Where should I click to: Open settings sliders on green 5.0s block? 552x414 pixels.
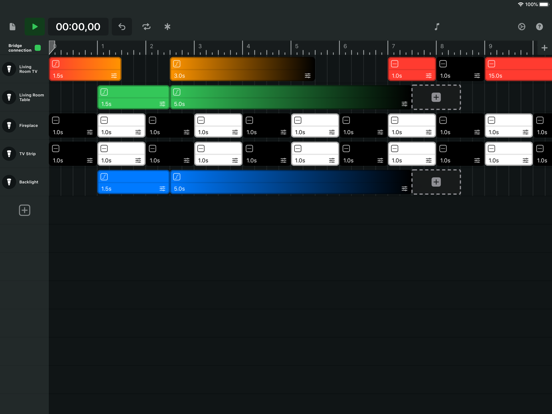(x=404, y=104)
